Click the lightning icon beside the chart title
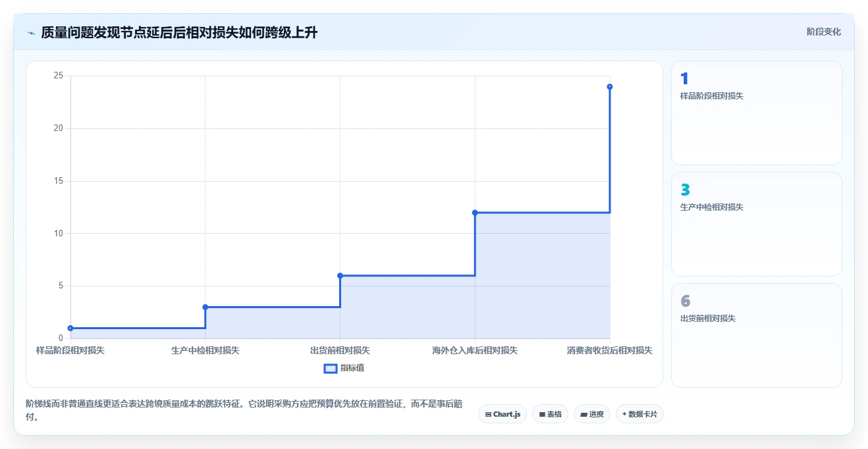Image resolution: width=868 pixels, height=449 pixels. [31, 33]
